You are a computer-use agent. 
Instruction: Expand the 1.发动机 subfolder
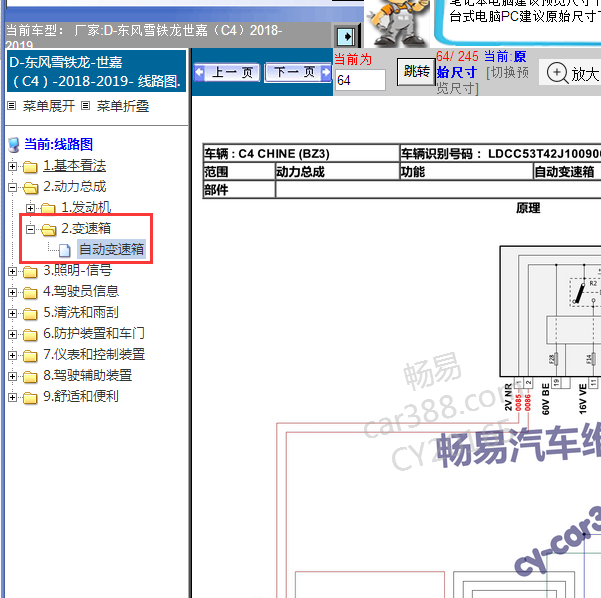31,208
